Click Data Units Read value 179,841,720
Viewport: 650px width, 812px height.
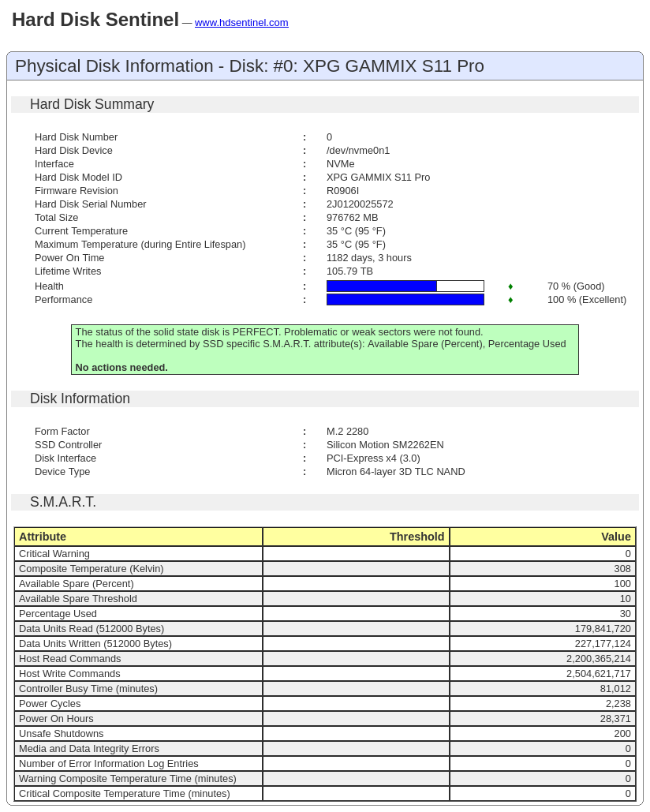tap(603, 629)
